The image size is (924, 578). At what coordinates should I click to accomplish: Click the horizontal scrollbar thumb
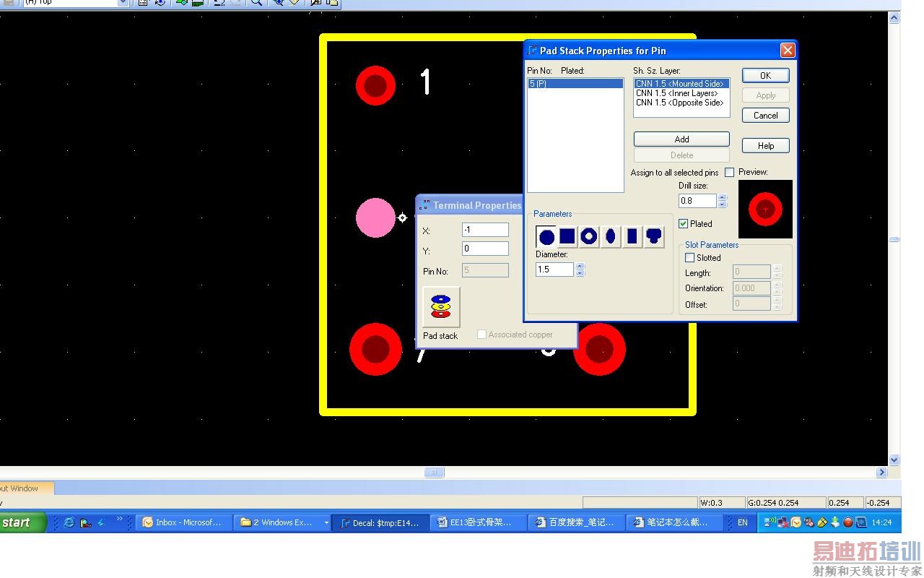point(434,473)
